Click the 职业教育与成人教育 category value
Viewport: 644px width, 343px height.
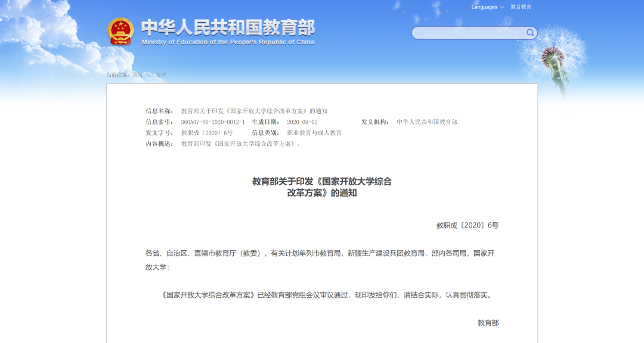[314, 133]
